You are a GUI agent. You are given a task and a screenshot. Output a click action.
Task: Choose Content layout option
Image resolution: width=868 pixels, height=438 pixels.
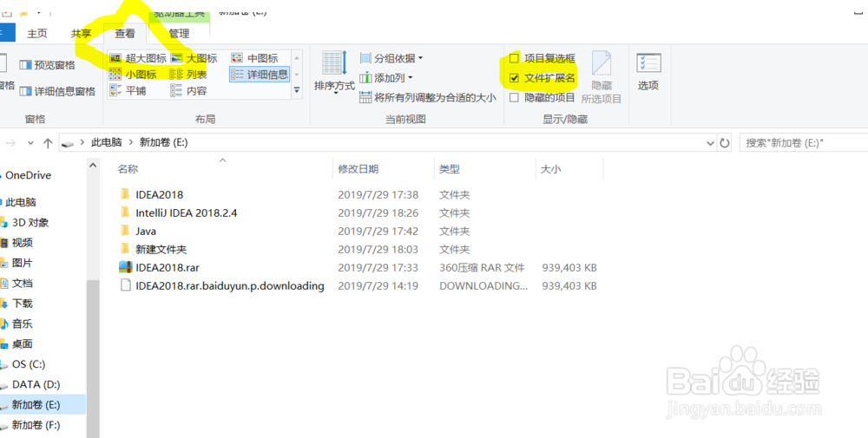[x=188, y=91]
